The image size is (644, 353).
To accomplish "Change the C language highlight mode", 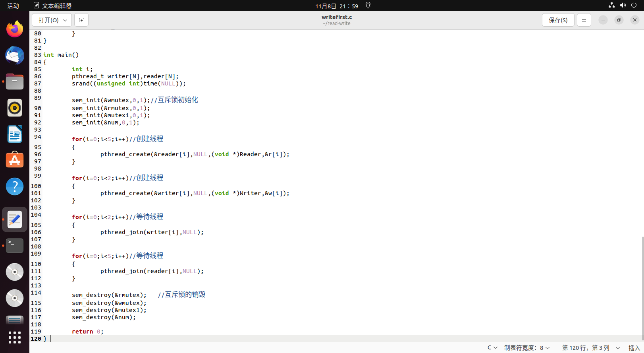I will pyautogui.click(x=492, y=348).
